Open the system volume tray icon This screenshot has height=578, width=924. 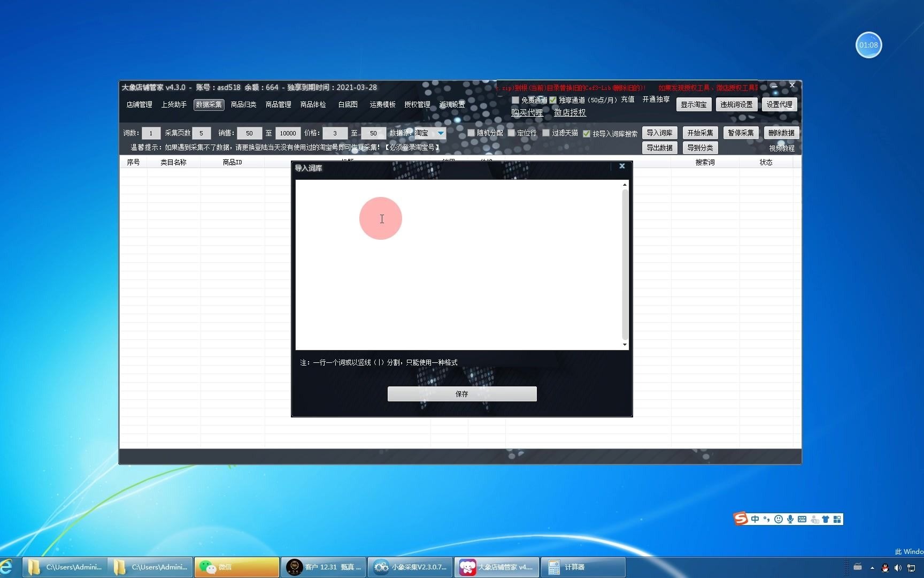coord(898,568)
